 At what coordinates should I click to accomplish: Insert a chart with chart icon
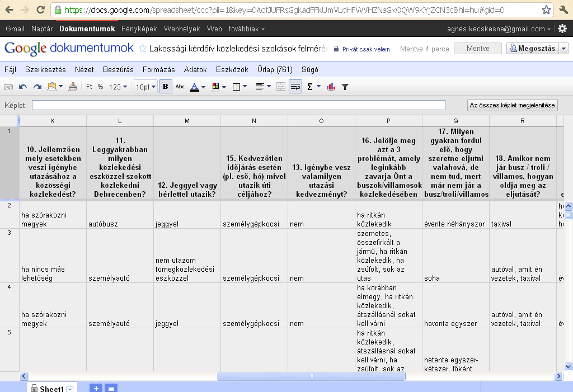[331, 87]
